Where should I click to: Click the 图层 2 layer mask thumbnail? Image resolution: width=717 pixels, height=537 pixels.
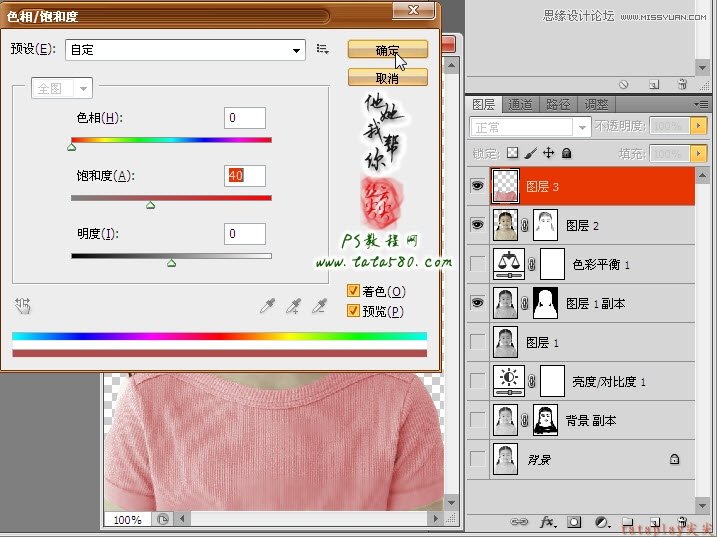[x=546, y=225]
